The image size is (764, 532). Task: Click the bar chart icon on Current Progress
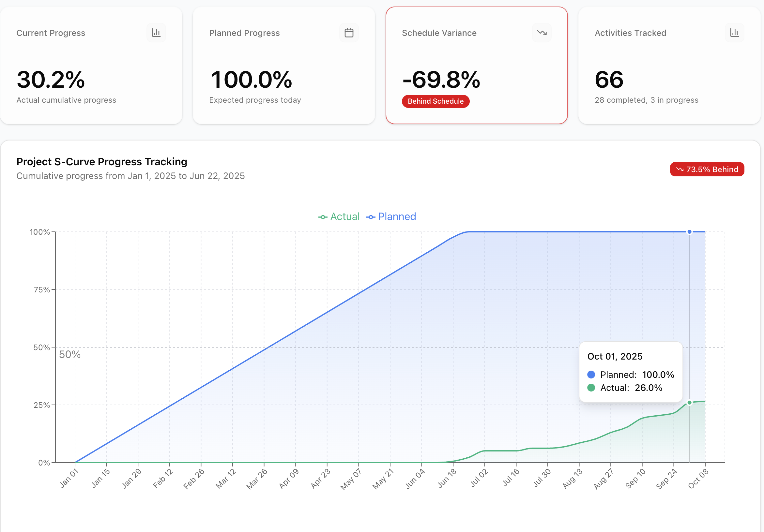[156, 33]
